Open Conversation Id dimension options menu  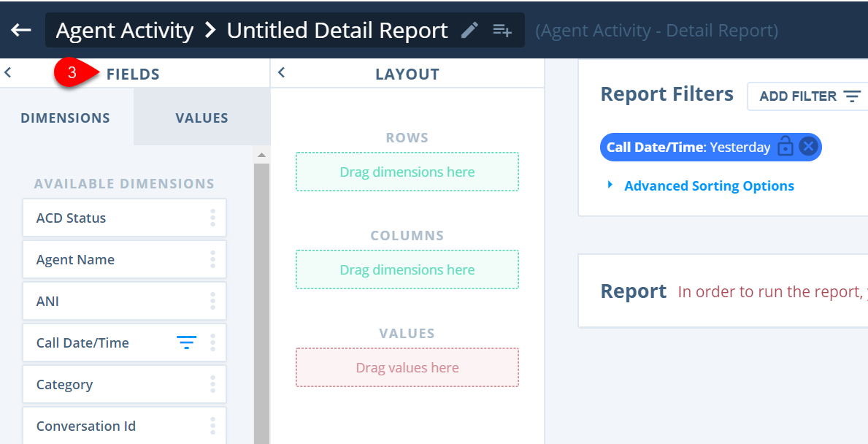click(212, 425)
